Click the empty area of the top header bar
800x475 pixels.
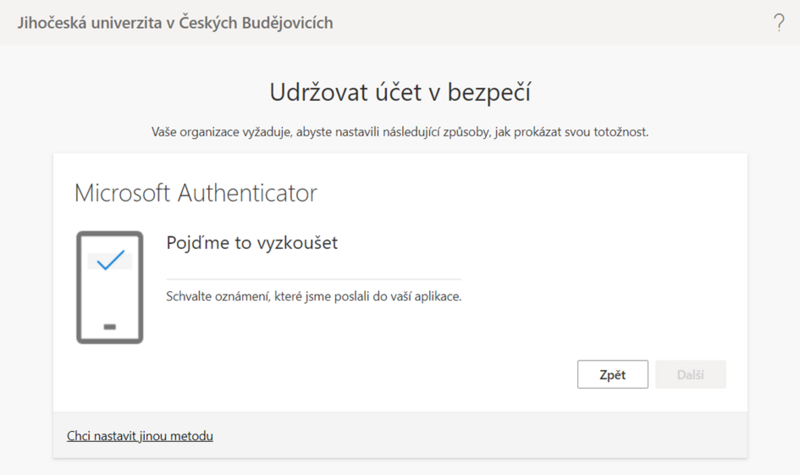[x=550, y=22]
